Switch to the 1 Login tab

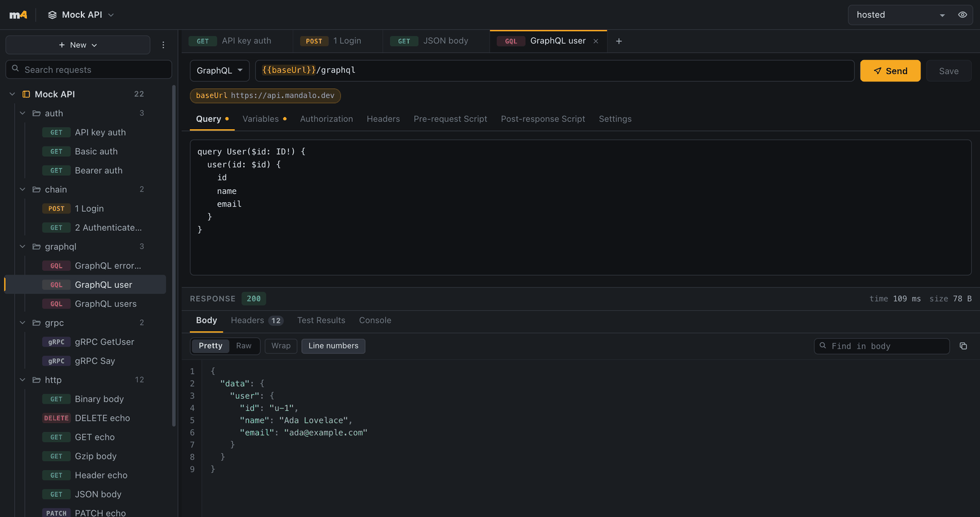click(x=337, y=41)
